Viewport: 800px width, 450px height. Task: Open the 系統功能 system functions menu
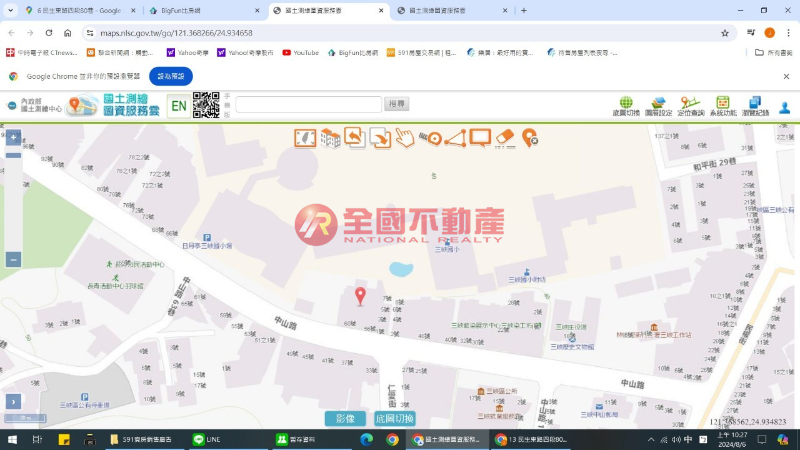tap(722, 106)
